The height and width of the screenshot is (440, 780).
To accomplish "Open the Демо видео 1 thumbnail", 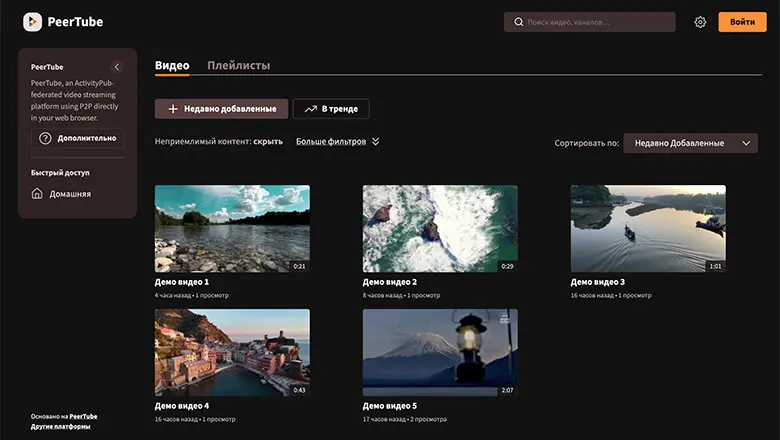I will tap(232, 229).
